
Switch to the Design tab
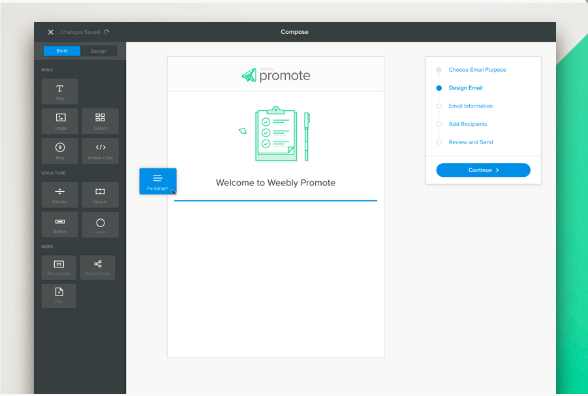99,51
